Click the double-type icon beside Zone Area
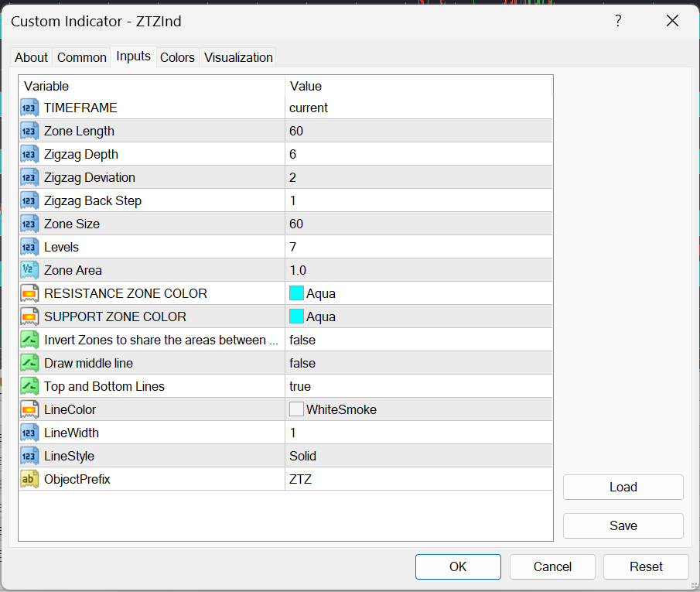The image size is (700, 592). pos(29,270)
